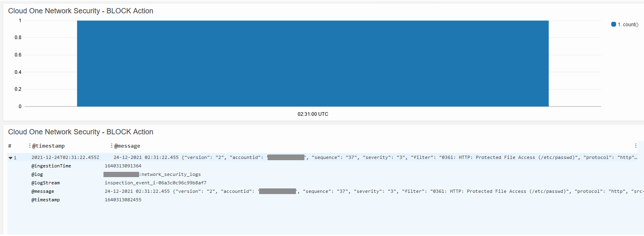The image size is (644, 236).
Task: Select timestamp 2021-12-24T02:31:22.455Z in row 1
Action: [x=65, y=157]
